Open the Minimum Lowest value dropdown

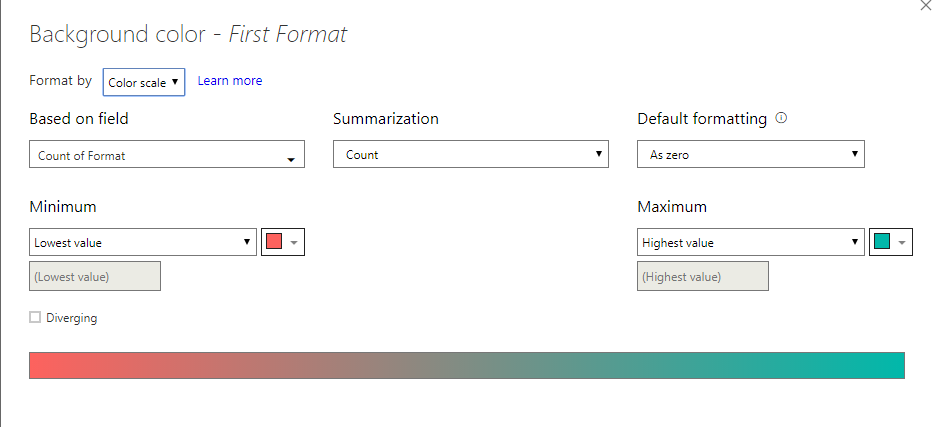coord(143,242)
